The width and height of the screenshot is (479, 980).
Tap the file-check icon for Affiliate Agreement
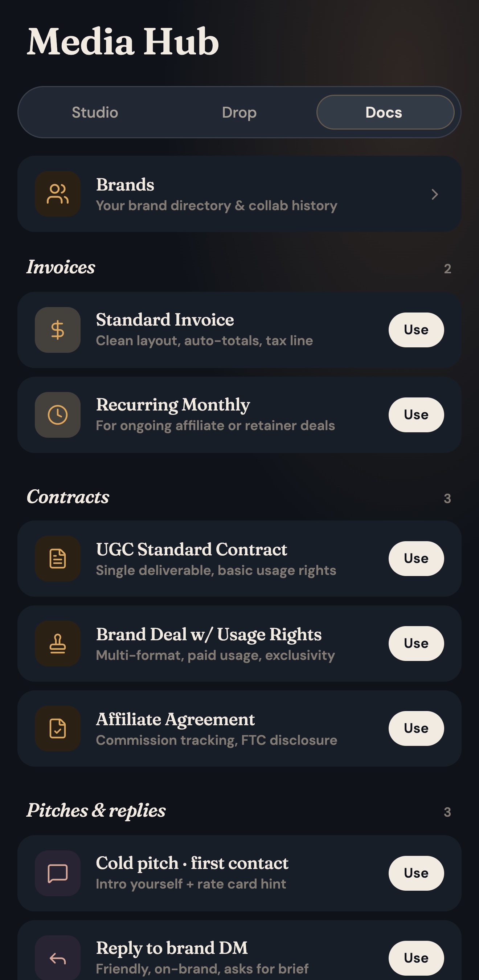point(57,728)
